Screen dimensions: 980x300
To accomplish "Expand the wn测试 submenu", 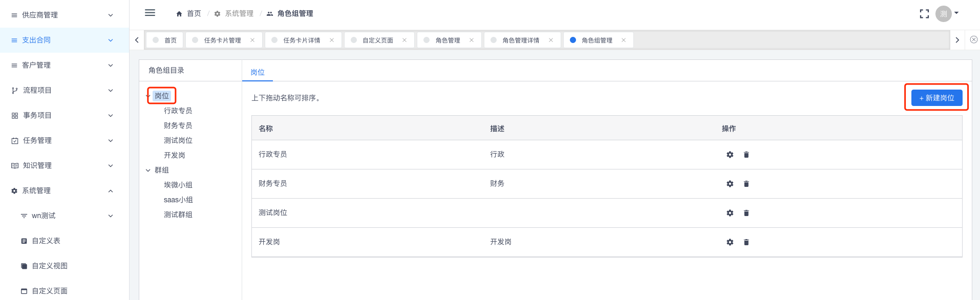I will click(65, 216).
